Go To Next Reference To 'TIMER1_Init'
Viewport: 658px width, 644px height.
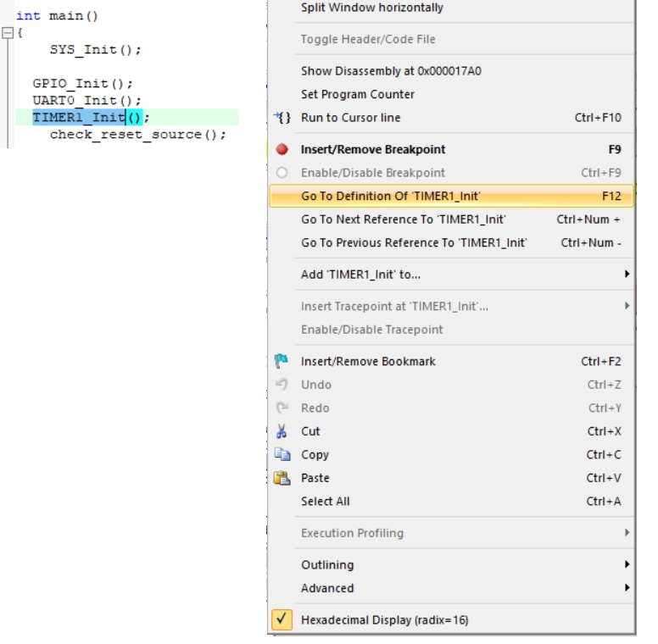pos(451,219)
